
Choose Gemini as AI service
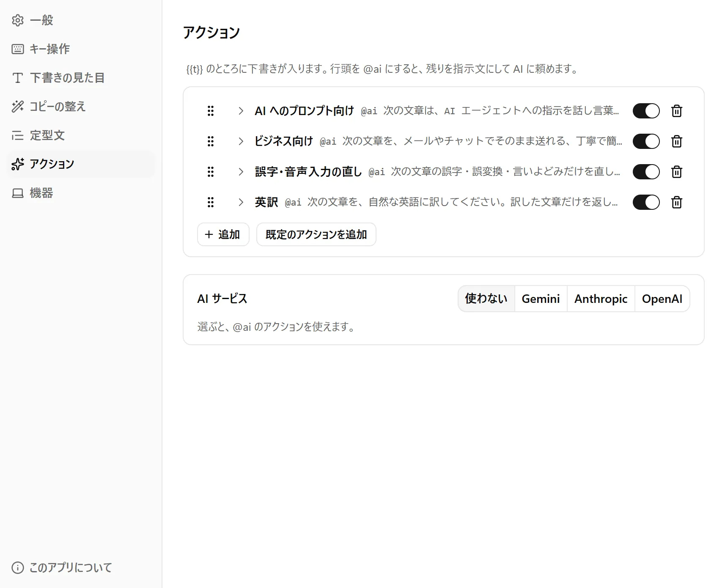(541, 299)
